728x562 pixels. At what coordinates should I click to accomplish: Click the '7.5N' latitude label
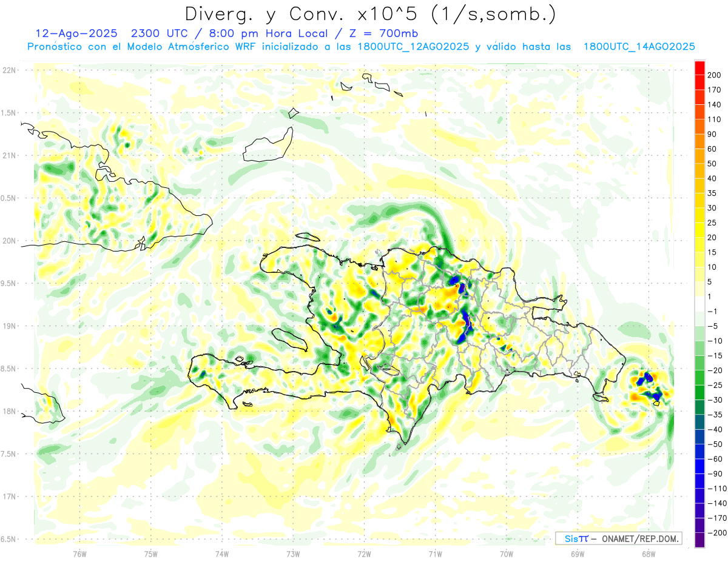click(8, 454)
